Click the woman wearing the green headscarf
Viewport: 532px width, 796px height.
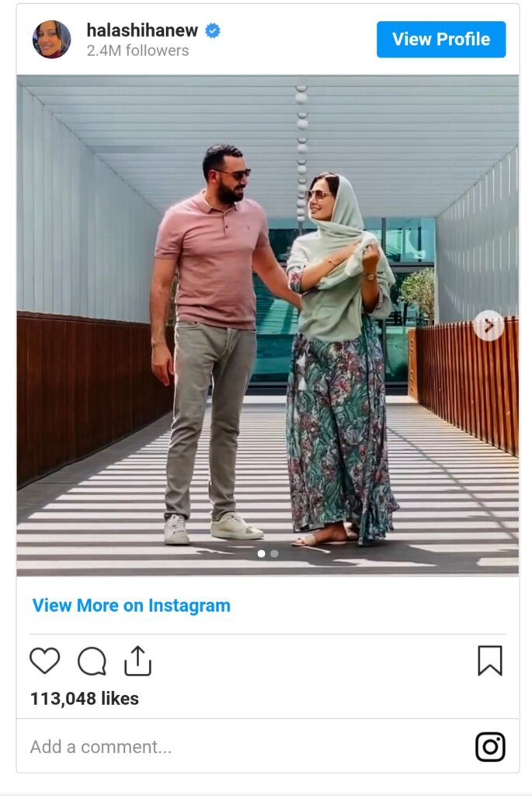point(340,355)
